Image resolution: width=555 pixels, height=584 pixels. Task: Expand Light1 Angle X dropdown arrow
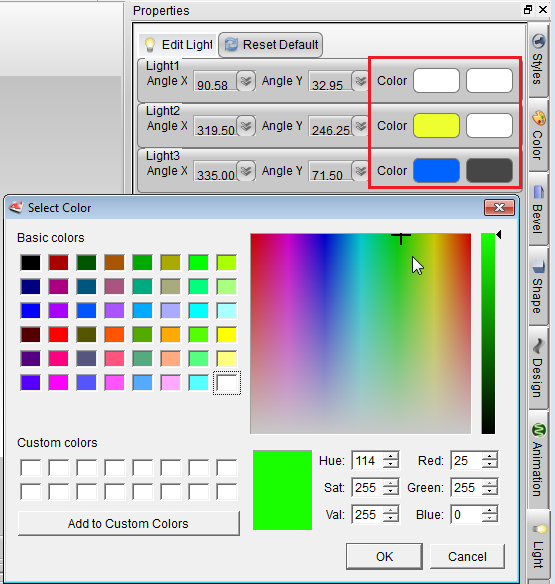pyautogui.click(x=246, y=81)
